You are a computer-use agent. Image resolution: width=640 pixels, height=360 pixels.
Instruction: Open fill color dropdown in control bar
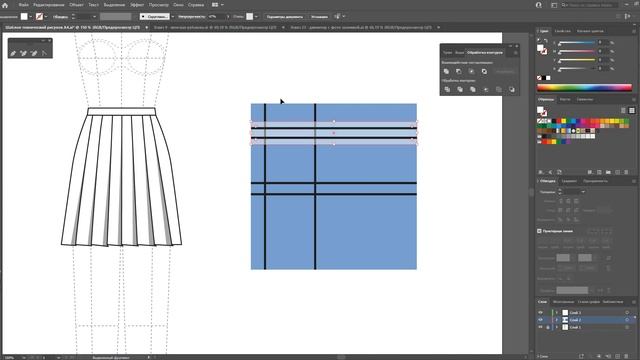pyautogui.click(x=31, y=17)
